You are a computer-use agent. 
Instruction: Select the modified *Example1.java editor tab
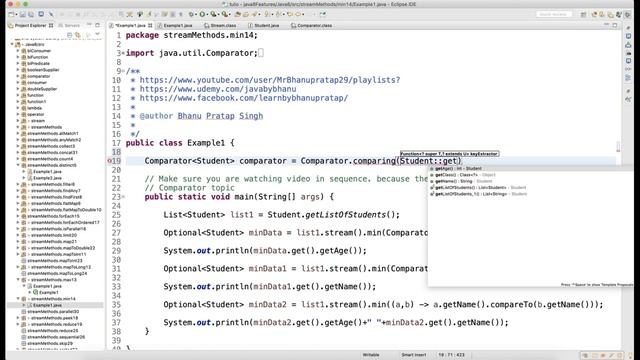(130, 25)
